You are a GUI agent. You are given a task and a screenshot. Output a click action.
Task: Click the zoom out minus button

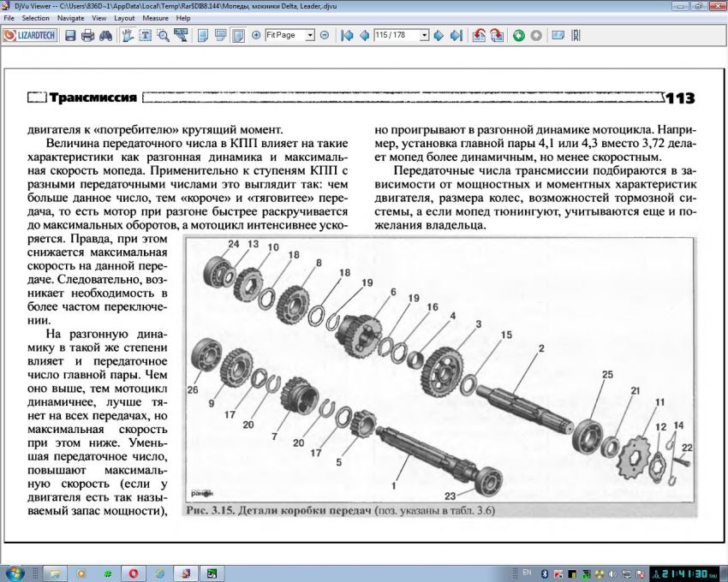click(x=325, y=36)
